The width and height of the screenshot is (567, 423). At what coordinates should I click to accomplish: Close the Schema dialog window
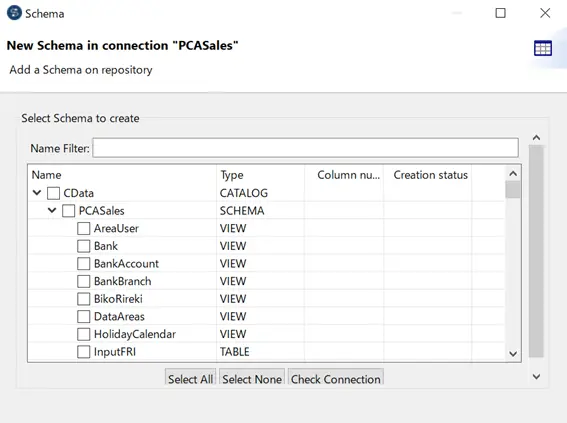coord(545,13)
